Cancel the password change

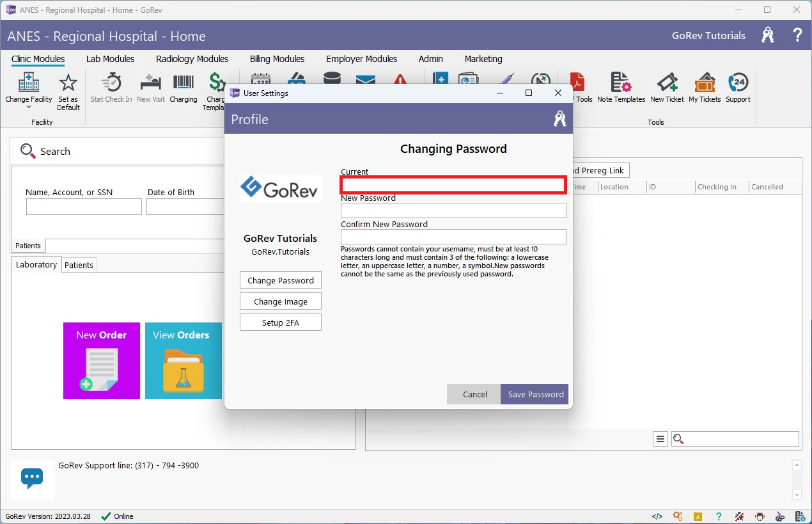pos(475,394)
